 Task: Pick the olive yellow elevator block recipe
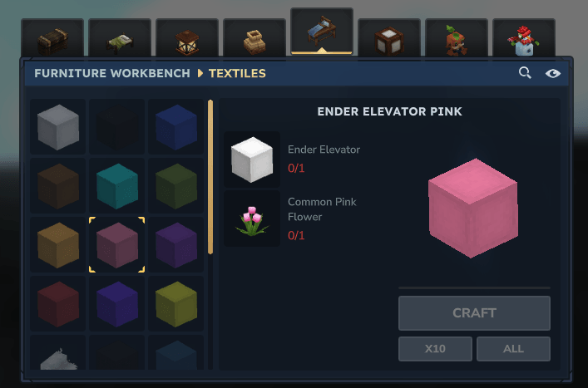(176, 304)
